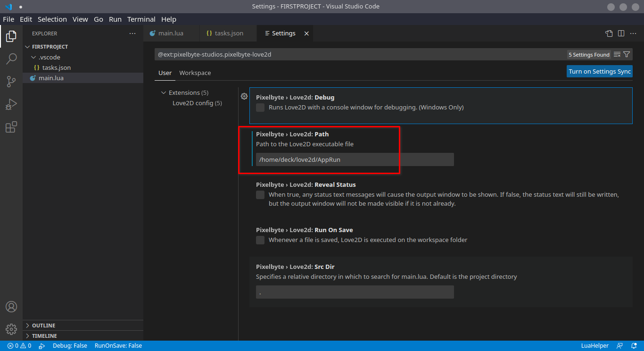Click errors and warnings status indicator
Screen dimensions: 644x351
(19, 346)
